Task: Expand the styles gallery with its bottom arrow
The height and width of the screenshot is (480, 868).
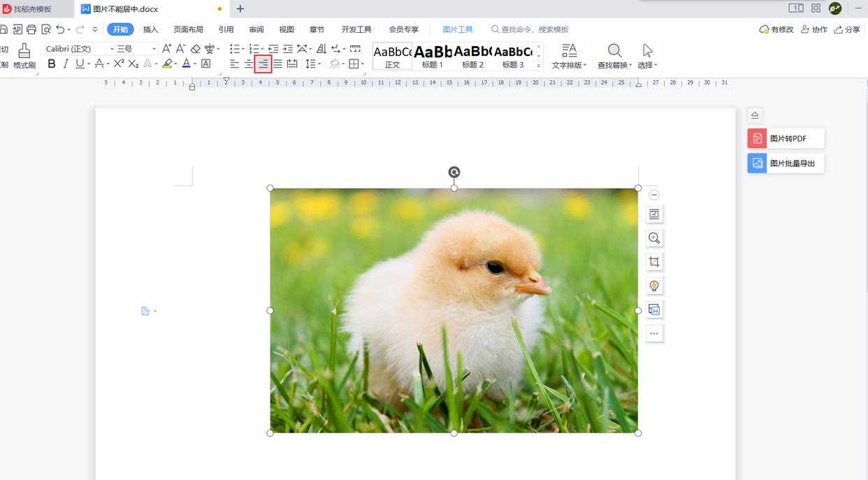Action: tap(539, 66)
